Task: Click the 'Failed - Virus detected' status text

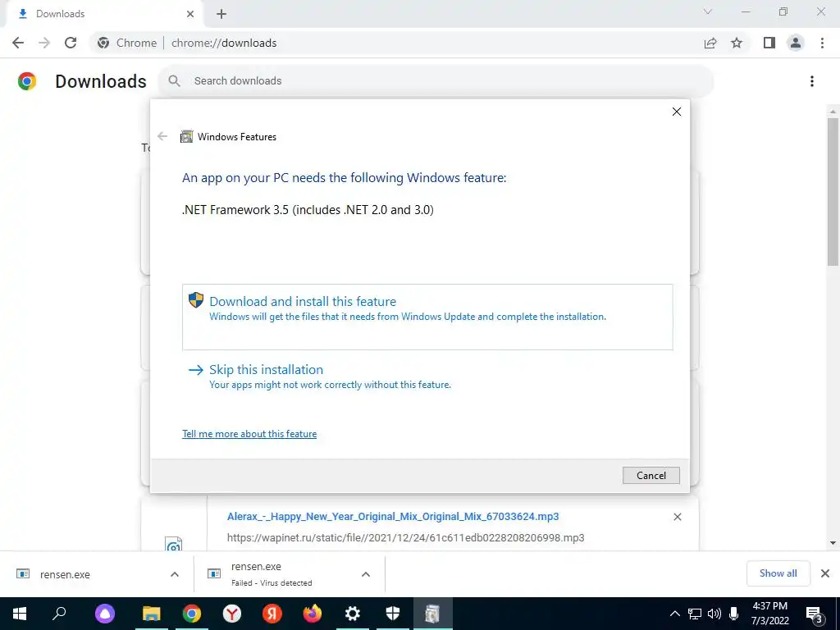Action: click(272, 583)
